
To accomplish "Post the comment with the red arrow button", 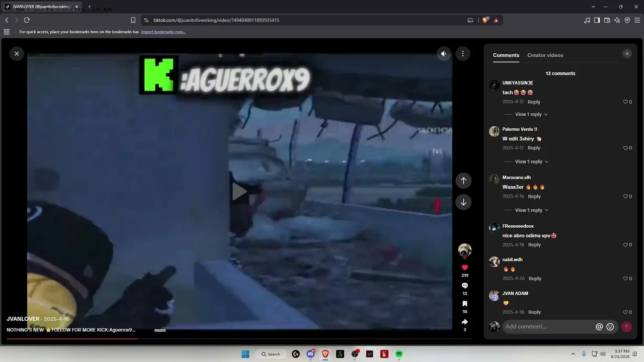I will tap(626, 327).
